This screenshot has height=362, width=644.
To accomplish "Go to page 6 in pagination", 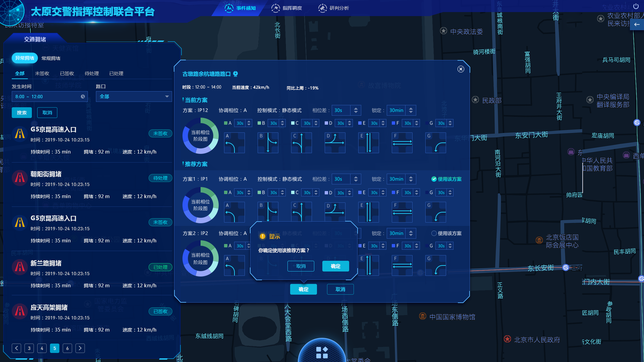I will (x=67, y=348).
